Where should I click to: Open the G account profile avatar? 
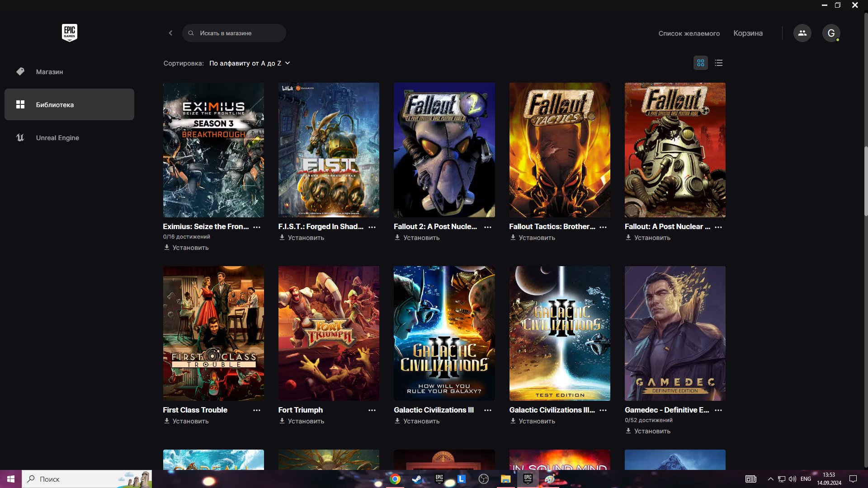(831, 33)
